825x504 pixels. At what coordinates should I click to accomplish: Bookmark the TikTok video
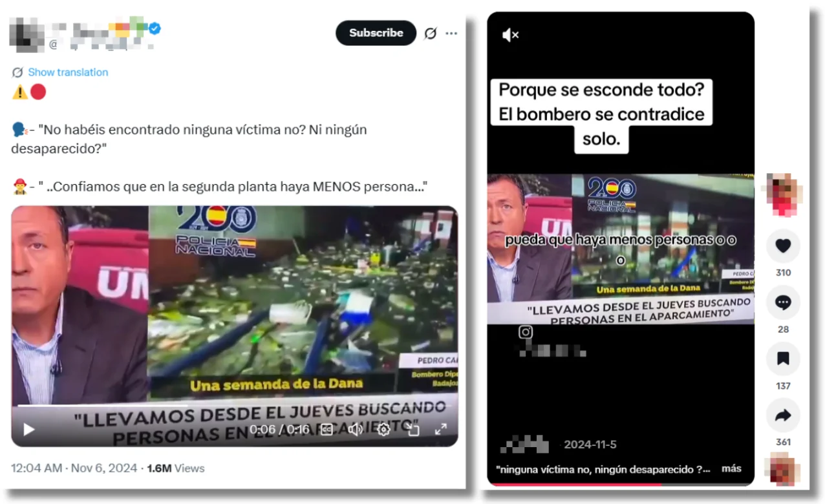click(x=783, y=359)
